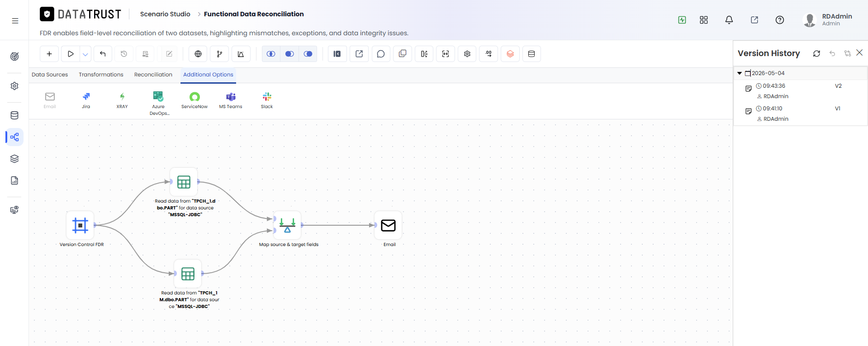868x346 pixels.
Task: Select the TPCH_1.dbo.PART read data node
Action: pyautogui.click(x=184, y=182)
